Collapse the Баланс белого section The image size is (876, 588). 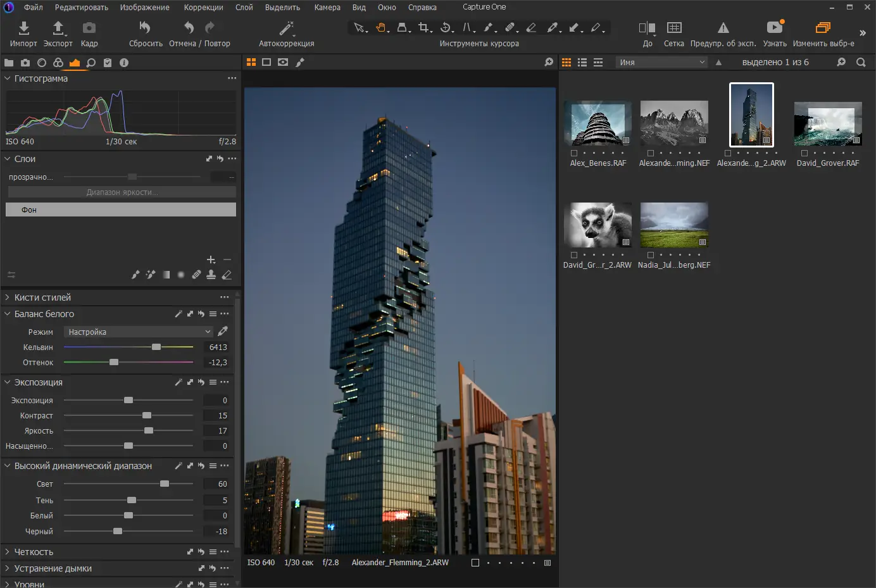click(8, 313)
